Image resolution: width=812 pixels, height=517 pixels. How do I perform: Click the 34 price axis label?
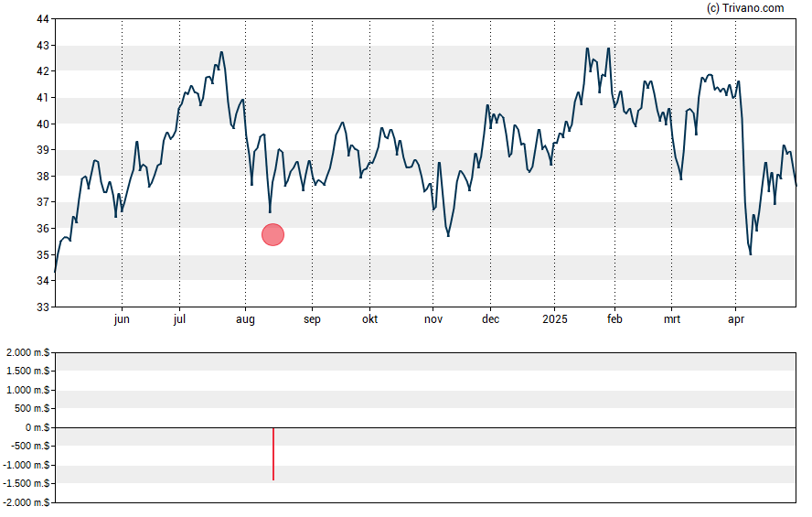pos(43,281)
